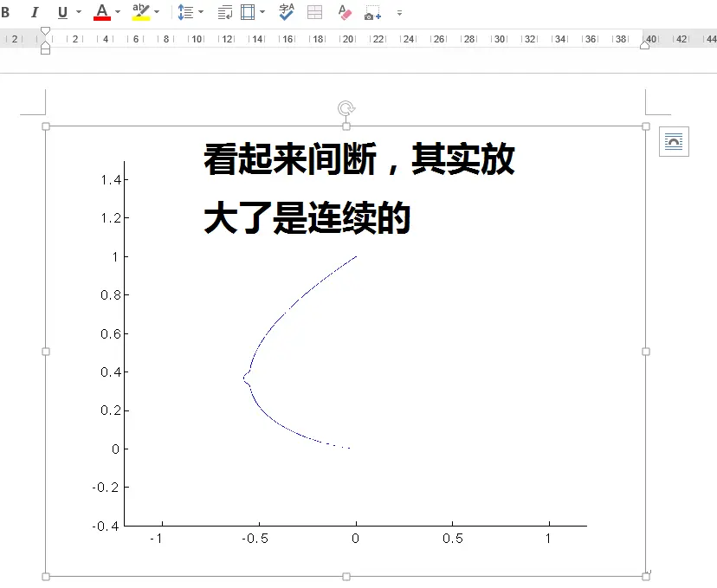
Task: Click the y-axis label '1.4'
Action: [x=111, y=180]
